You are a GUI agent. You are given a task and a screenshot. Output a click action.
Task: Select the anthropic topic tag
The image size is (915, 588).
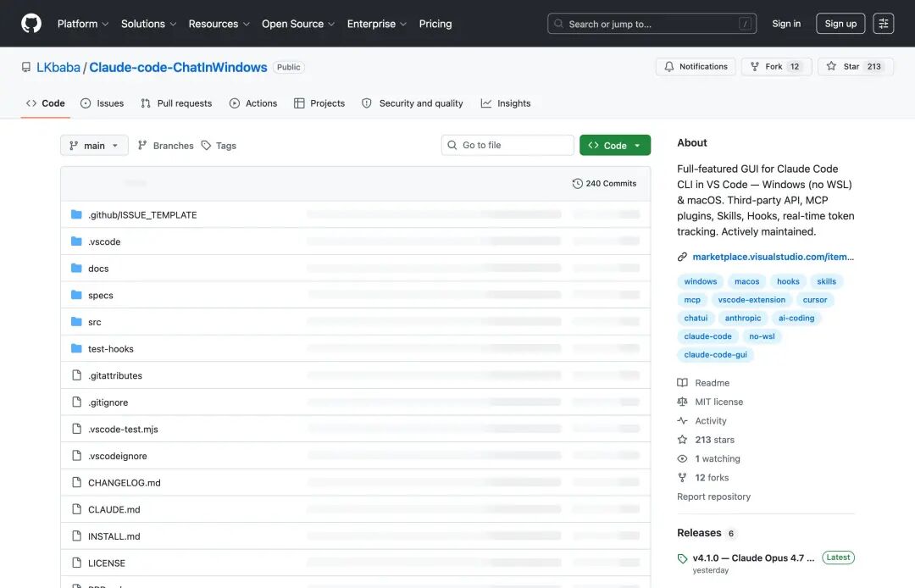click(x=743, y=318)
